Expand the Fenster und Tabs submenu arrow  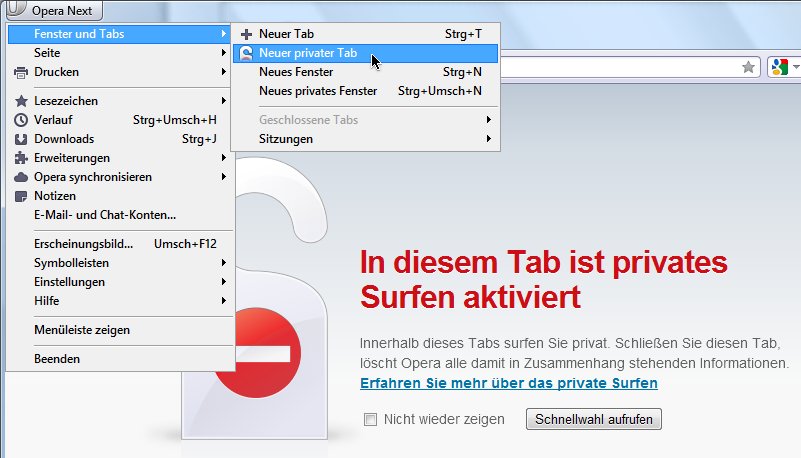coord(224,34)
